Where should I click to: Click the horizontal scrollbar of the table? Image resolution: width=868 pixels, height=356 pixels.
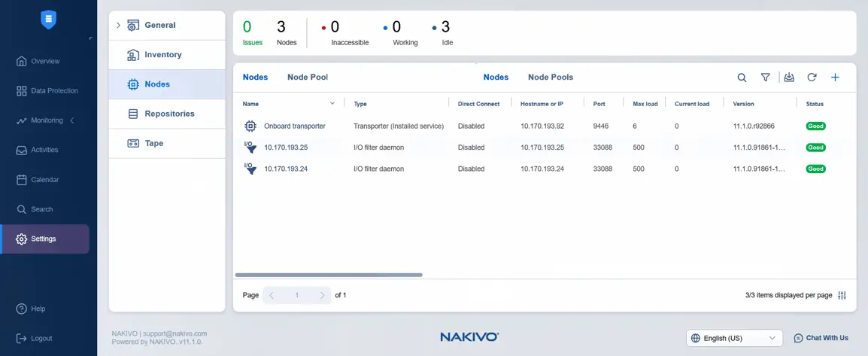(329, 275)
